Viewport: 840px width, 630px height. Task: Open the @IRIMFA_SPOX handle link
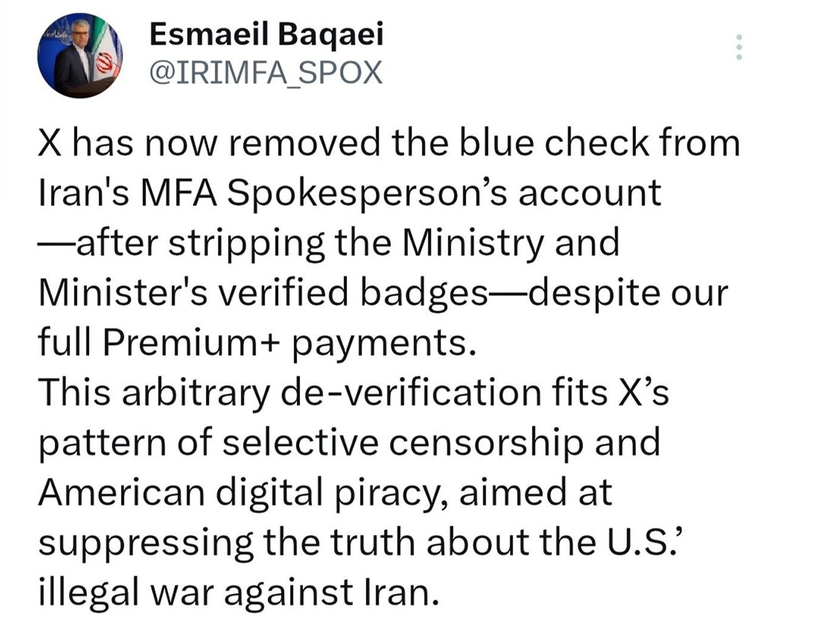tap(266, 72)
